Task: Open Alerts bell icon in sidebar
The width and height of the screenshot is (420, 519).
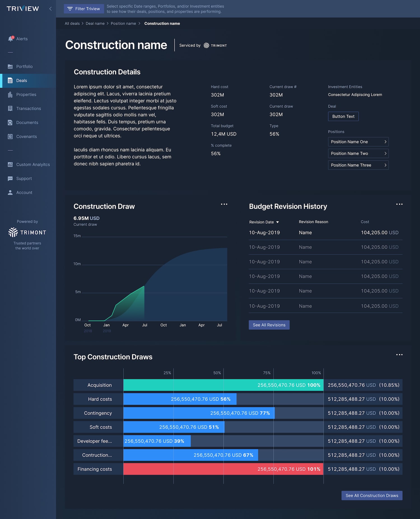Action: point(11,39)
